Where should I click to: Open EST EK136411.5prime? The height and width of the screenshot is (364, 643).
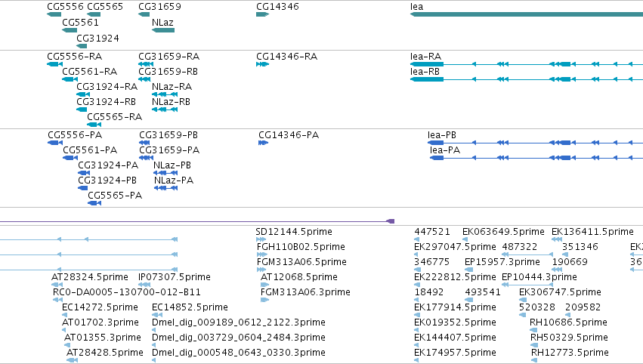tap(592, 232)
